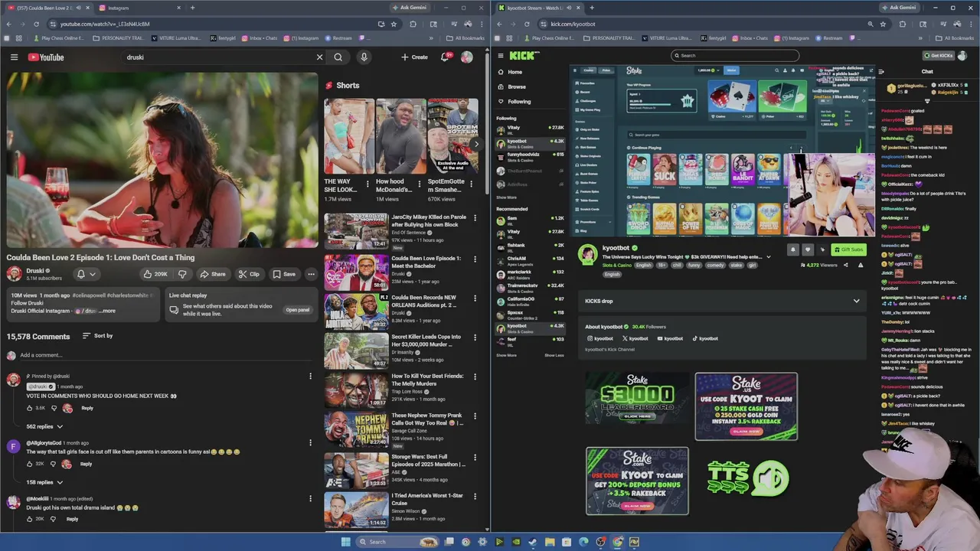Open File Explorer from the taskbar
980x551 pixels.
pyautogui.click(x=550, y=542)
